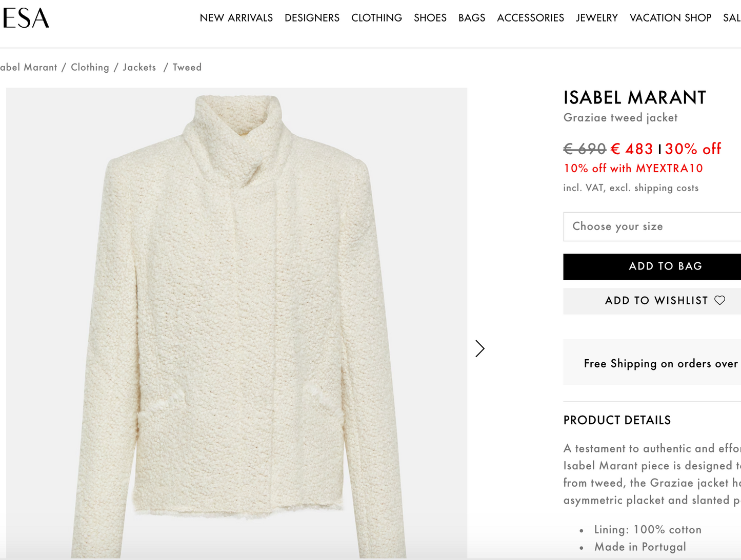
Task: Open the Isabel Marant breadcrumb link
Action: click(28, 67)
